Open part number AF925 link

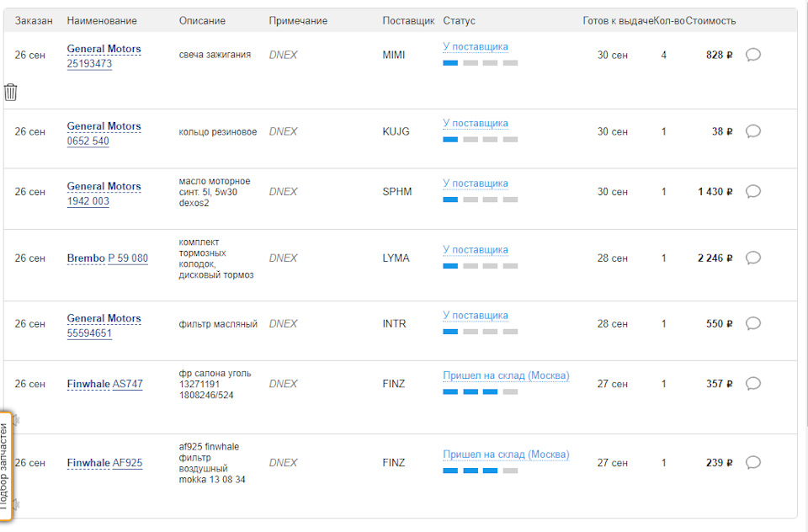pyautogui.click(x=127, y=463)
